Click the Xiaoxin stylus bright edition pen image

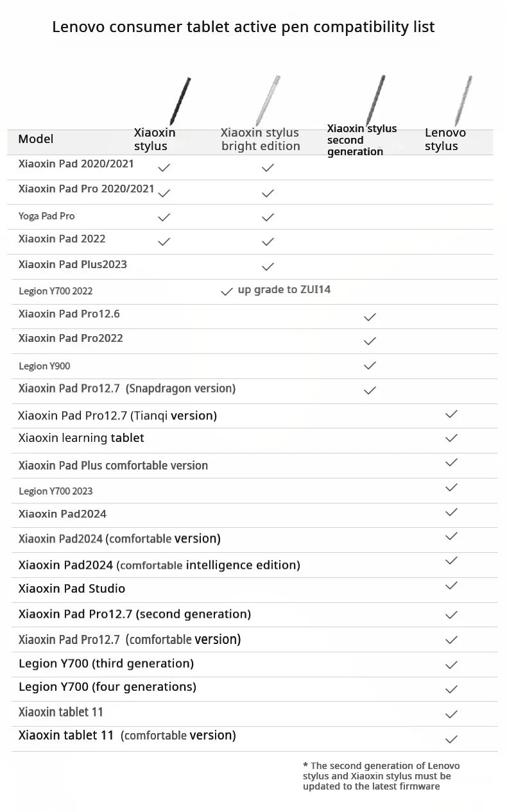click(268, 101)
